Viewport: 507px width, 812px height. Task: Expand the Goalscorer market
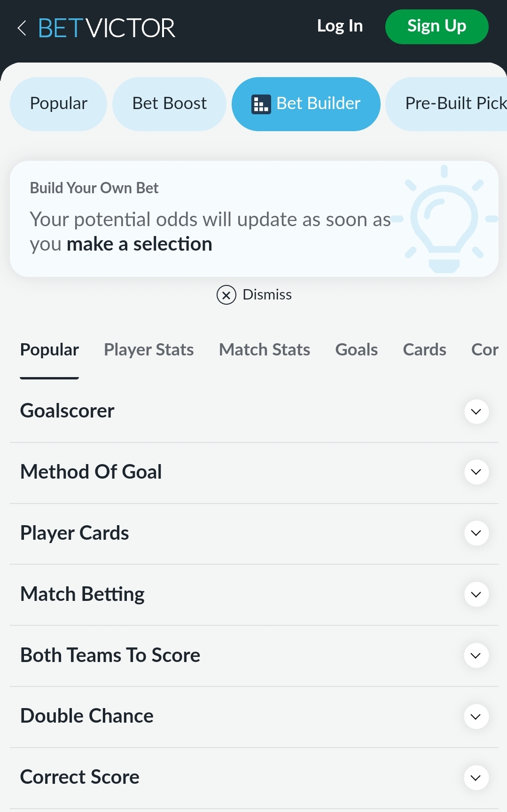tap(476, 411)
